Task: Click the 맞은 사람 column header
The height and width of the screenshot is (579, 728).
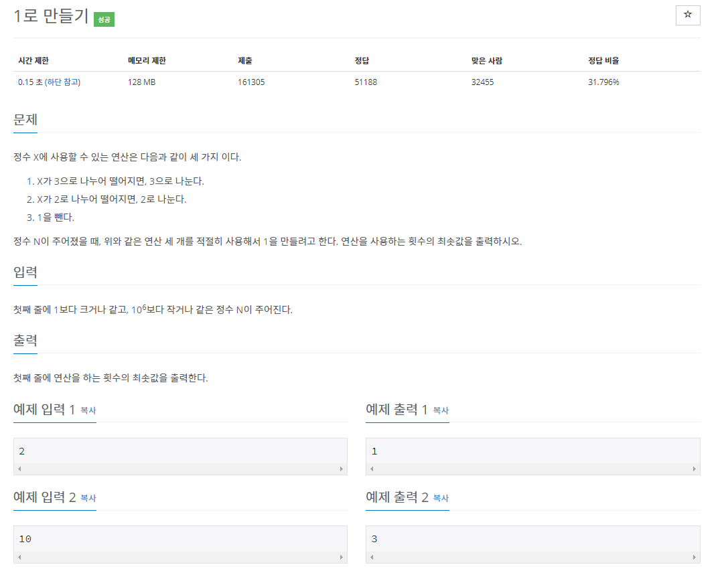Action: coord(487,61)
